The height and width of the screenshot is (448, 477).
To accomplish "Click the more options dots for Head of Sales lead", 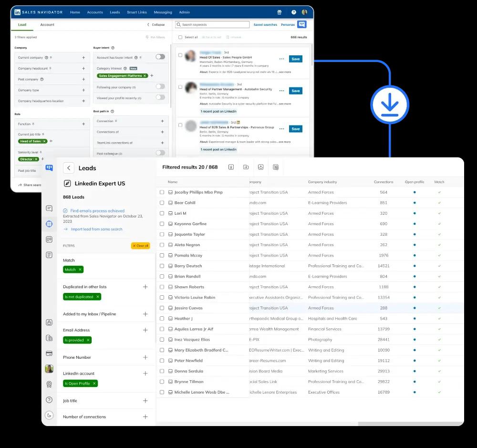I will click(x=282, y=59).
